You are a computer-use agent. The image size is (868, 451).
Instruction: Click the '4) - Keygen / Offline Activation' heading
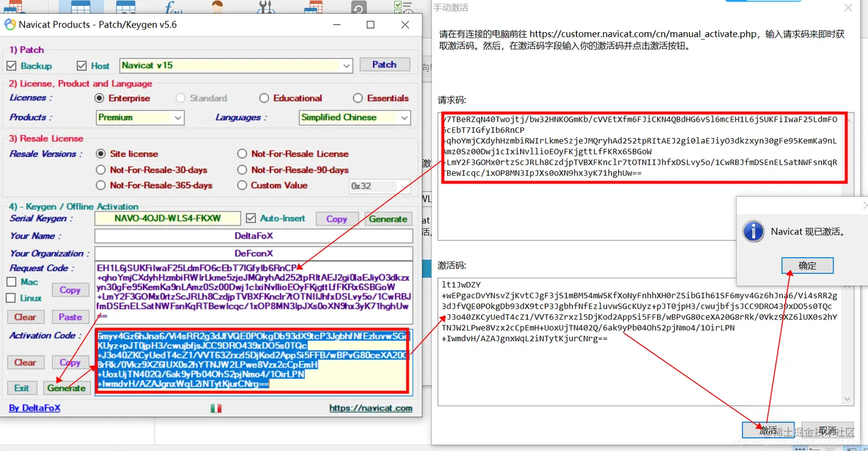74,207
